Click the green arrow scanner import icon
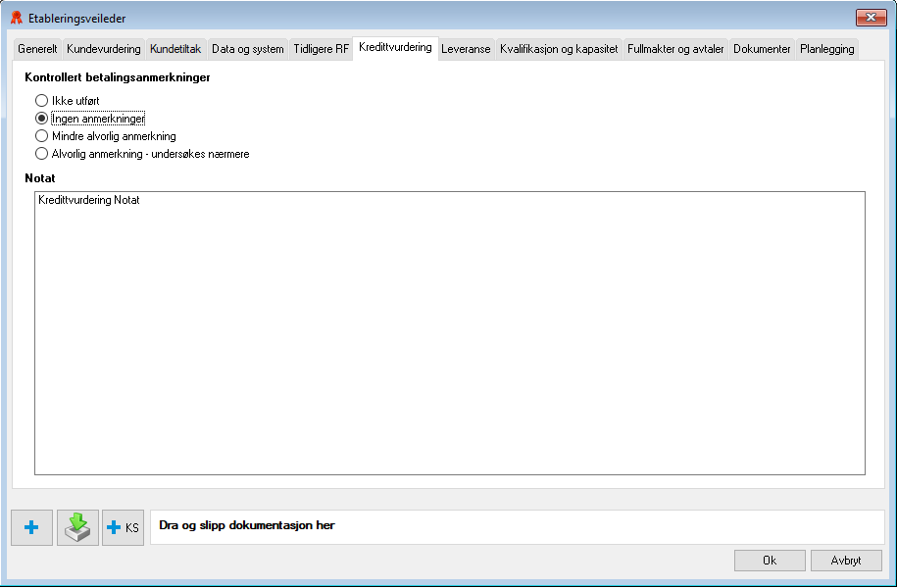897x588 pixels. click(x=77, y=527)
